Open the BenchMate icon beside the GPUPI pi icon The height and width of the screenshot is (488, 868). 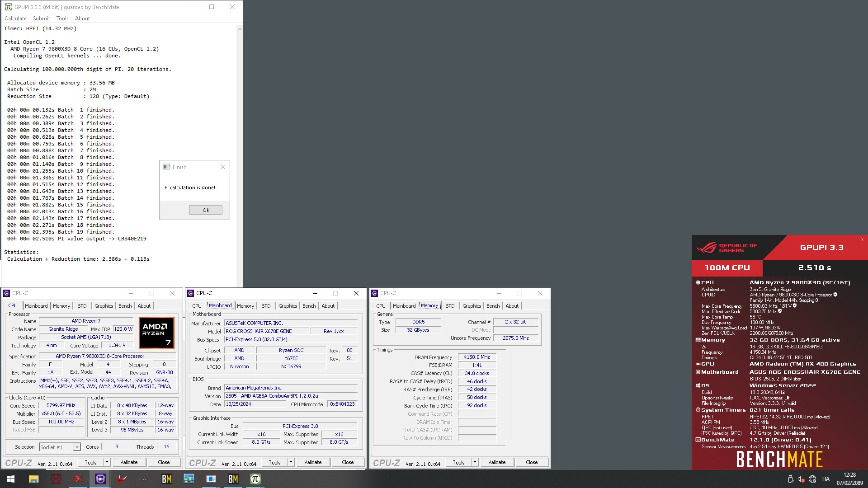point(233,479)
